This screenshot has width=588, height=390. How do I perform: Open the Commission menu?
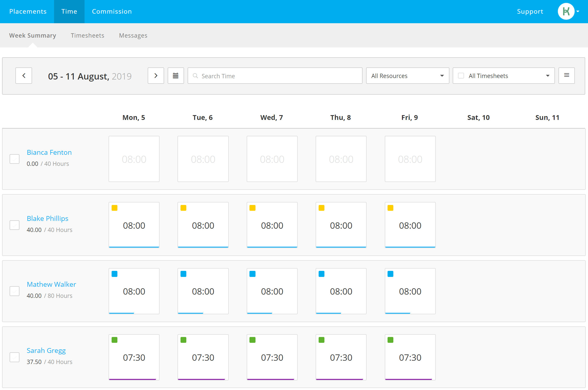point(112,11)
